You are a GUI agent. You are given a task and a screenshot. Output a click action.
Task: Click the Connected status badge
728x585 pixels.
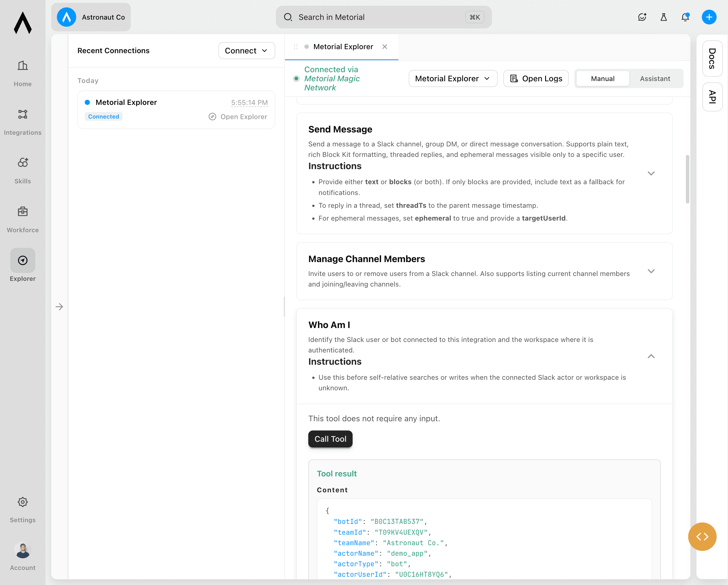104,117
